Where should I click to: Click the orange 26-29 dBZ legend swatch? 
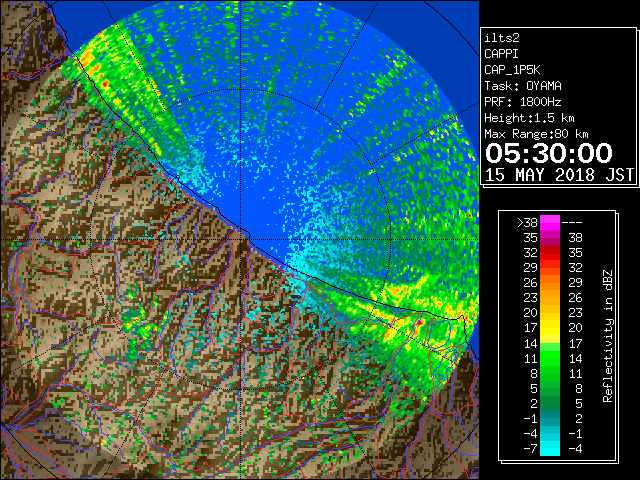pos(550,283)
